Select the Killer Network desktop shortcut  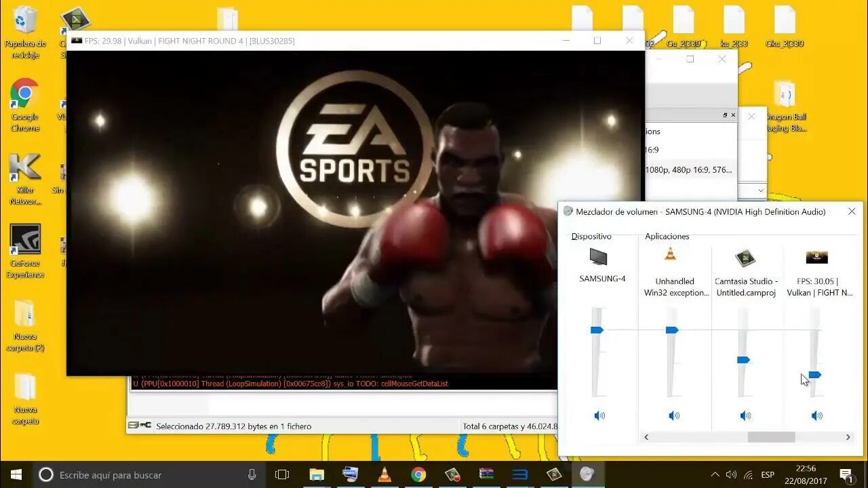coord(25,179)
